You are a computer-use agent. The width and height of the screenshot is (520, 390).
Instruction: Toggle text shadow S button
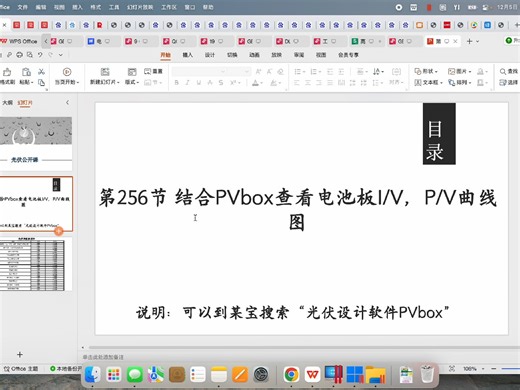click(x=221, y=83)
